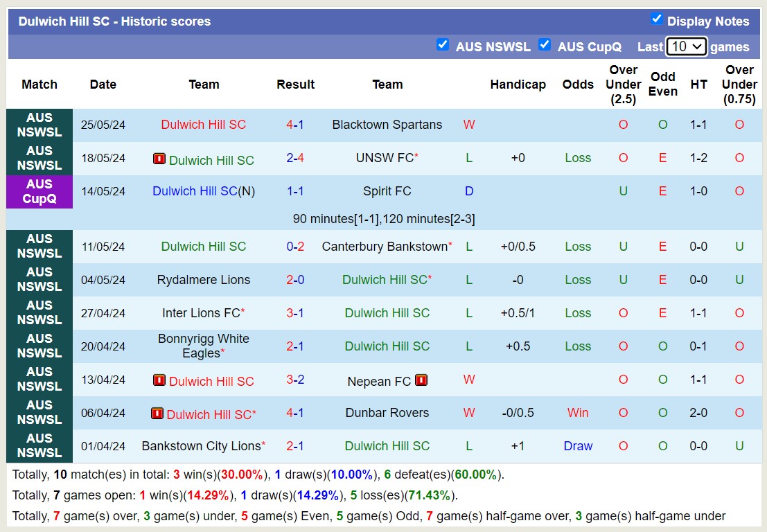Uncheck the AUS NSWSL league filter
This screenshot has height=532, width=767.
click(x=443, y=45)
